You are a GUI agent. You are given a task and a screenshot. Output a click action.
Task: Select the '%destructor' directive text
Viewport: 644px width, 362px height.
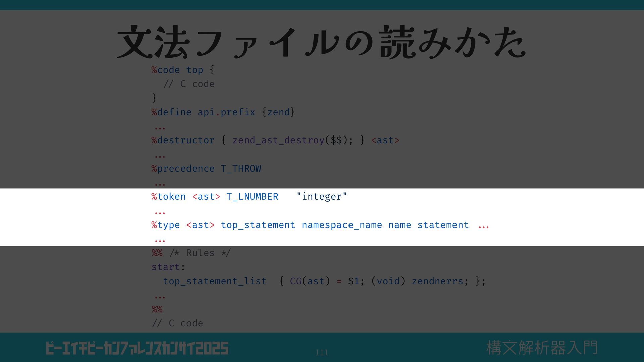[183, 140]
